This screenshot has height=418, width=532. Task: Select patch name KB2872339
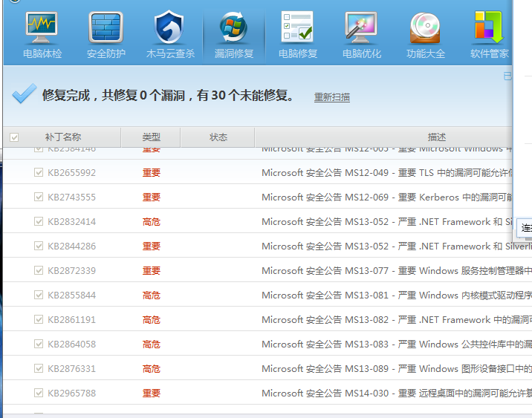pos(71,270)
